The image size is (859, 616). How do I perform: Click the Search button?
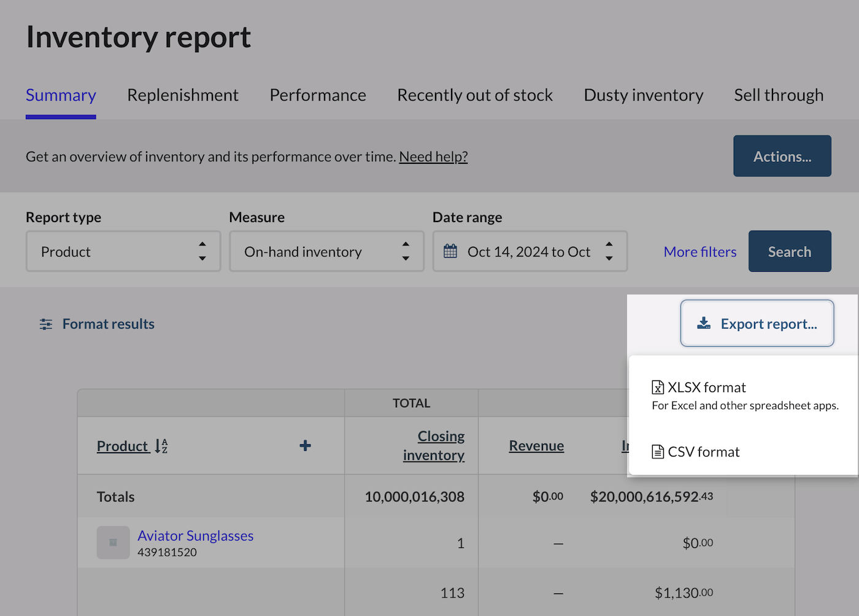pos(790,251)
